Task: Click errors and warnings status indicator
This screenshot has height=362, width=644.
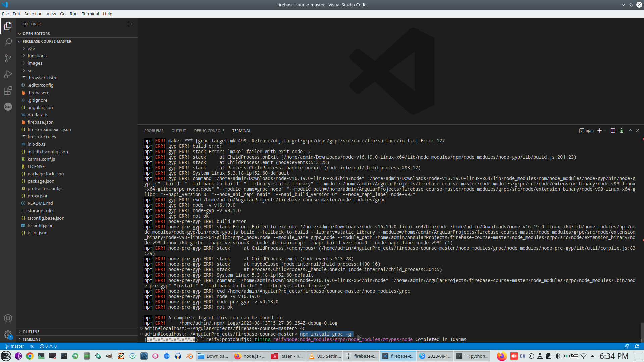Action: (48, 346)
